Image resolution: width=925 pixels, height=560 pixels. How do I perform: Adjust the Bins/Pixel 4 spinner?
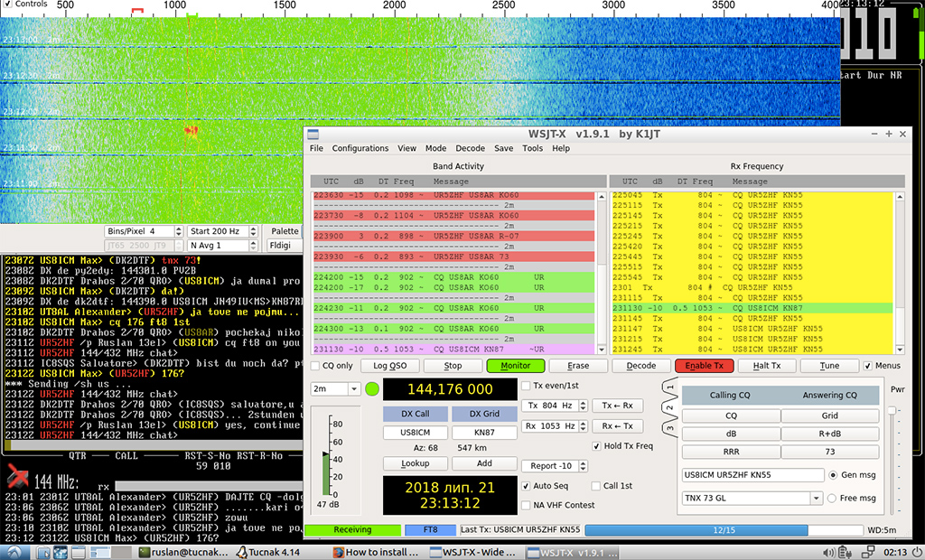[144, 231]
